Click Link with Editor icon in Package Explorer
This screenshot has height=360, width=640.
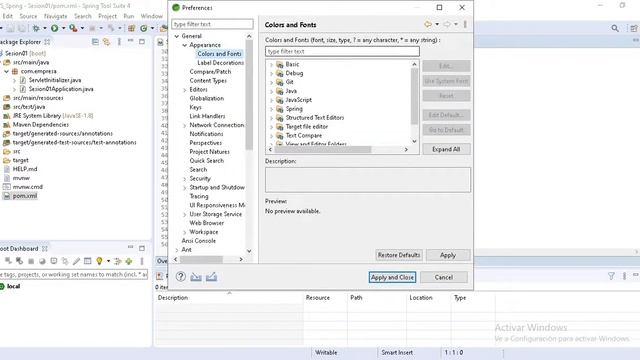[106, 42]
